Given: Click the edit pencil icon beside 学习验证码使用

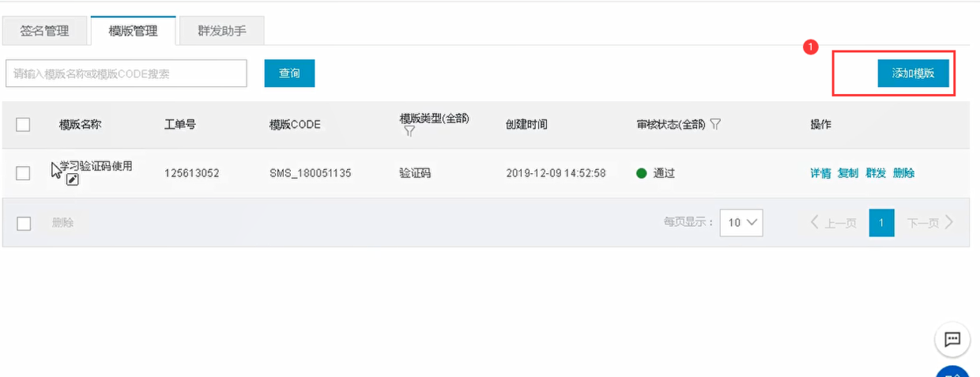Looking at the screenshot, I should tap(73, 180).
